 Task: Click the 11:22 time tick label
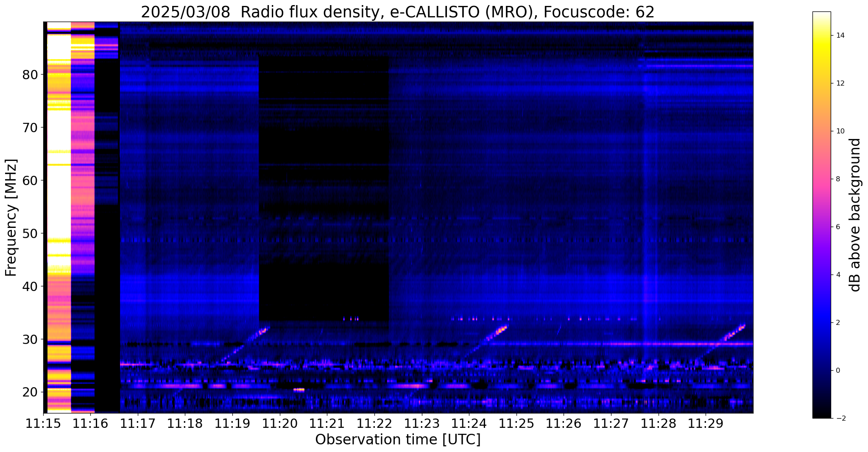(374, 424)
